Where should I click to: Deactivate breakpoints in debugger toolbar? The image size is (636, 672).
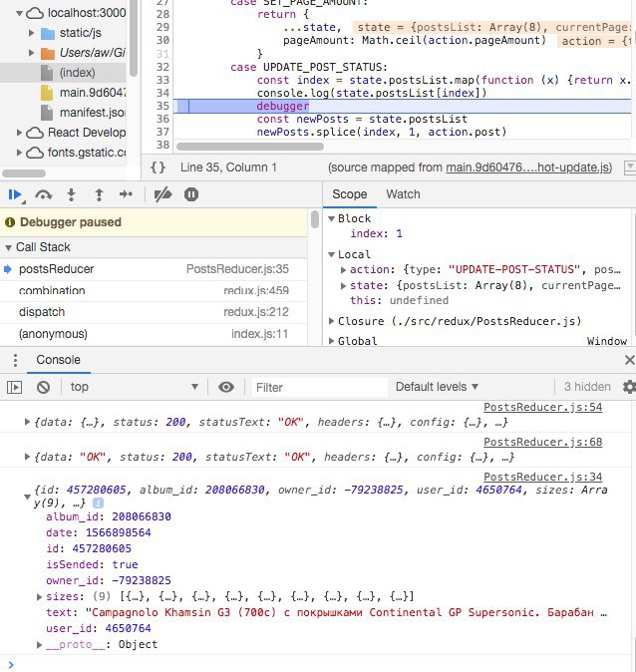(x=163, y=194)
